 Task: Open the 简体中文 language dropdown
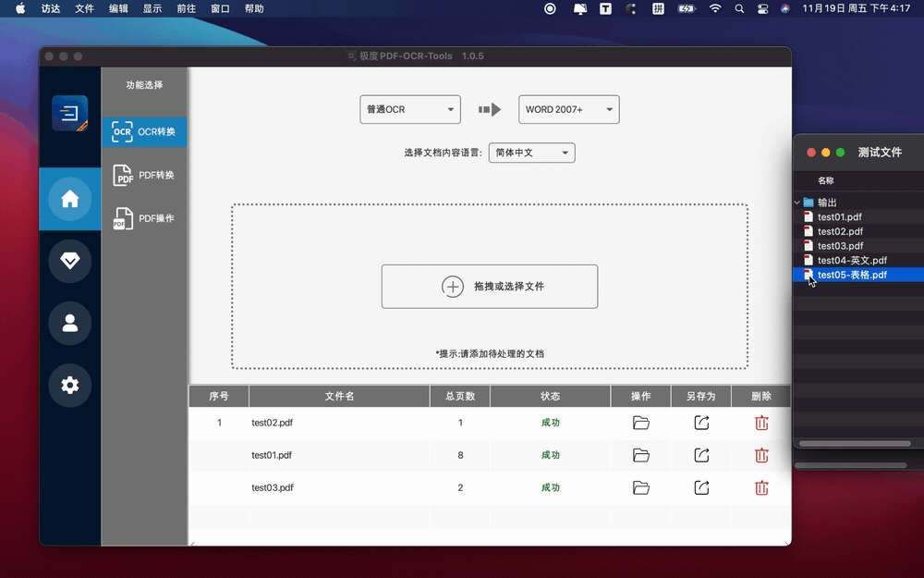point(531,153)
